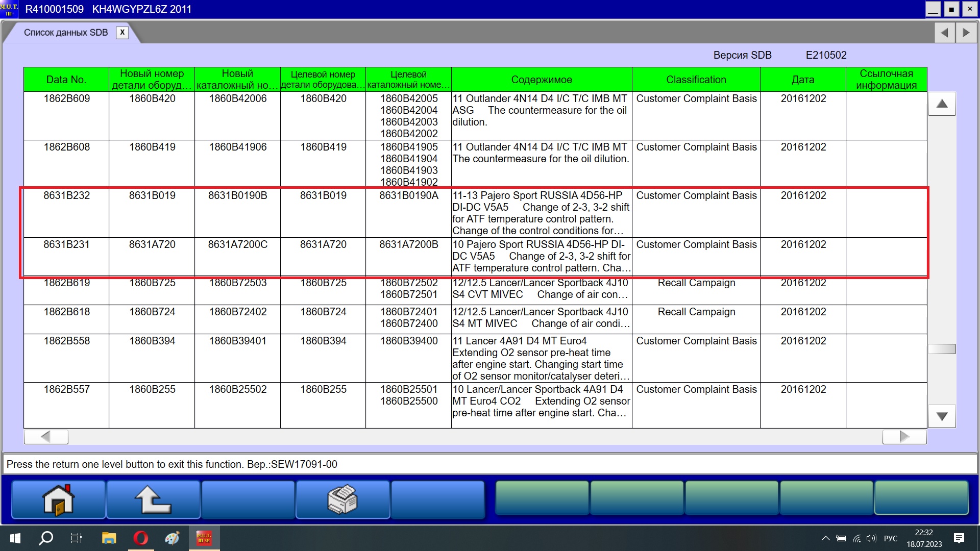The width and height of the screenshot is (980, 551).
Task: Go to the previous tab with the left triangle
Action: click(x=944, y=33)
